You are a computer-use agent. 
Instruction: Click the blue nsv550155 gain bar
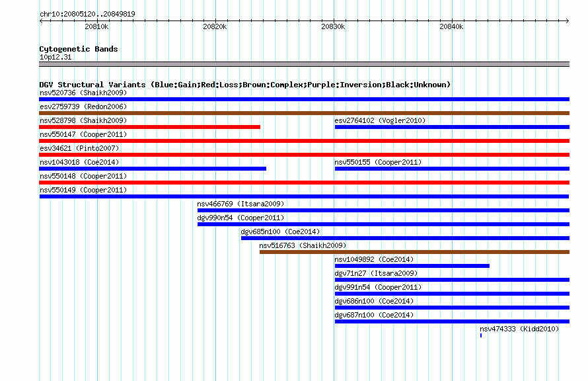452,169
